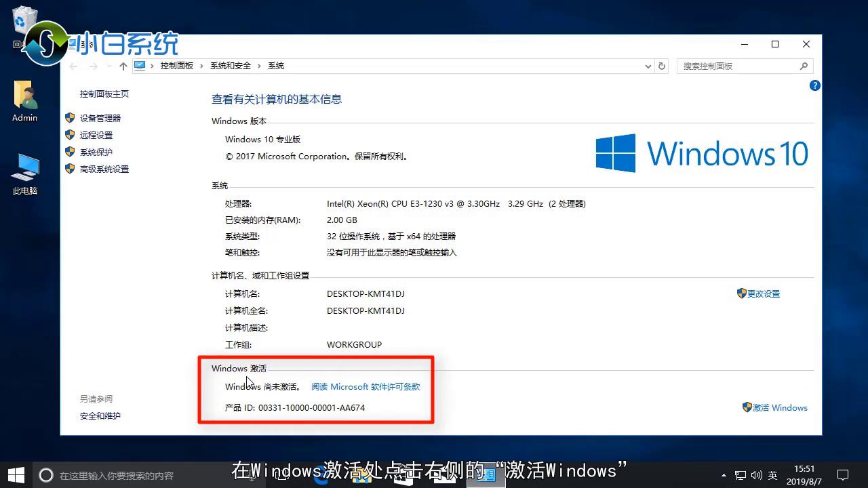Select 系统和安全 in the breadcrumb
The image size is (868, 488).
pyautogui.click(x=231, y=66)
